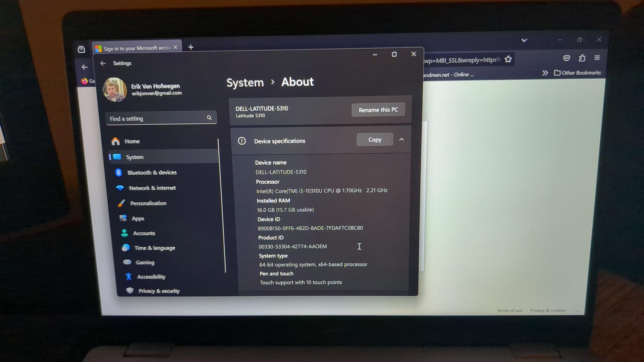Click the settings sidebar scrollbar
Screen dimensions: 644x362
(222, 205)
